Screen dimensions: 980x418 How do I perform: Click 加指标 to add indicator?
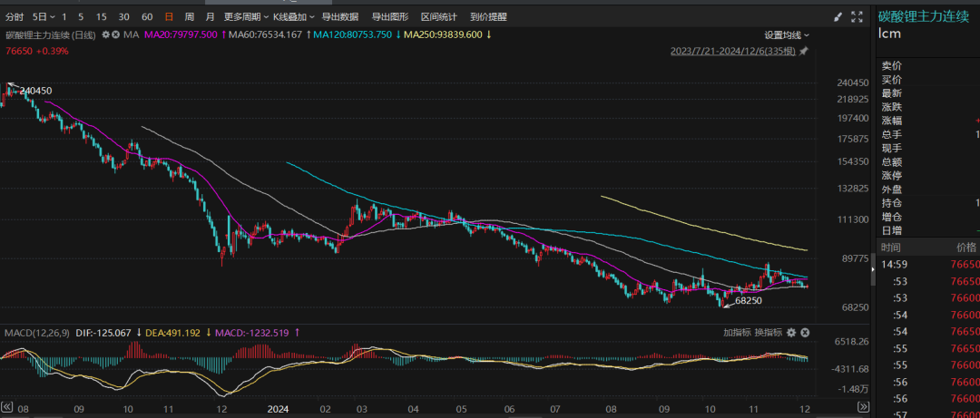point(736,333)
